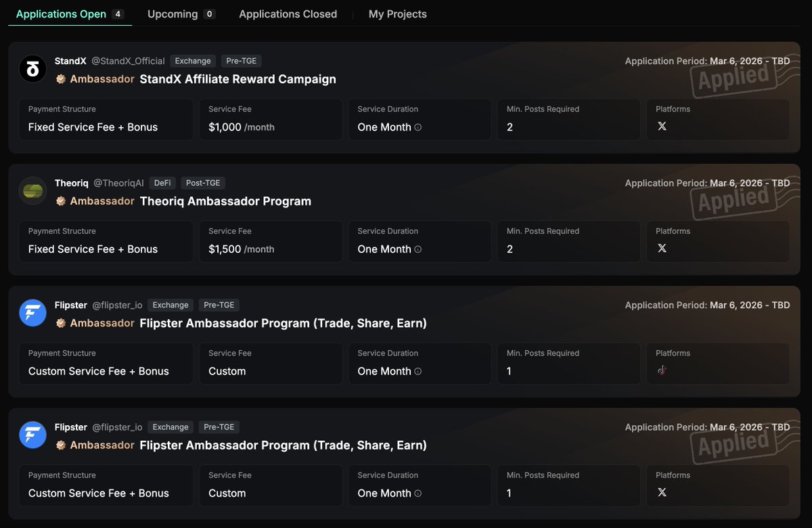This screenshot has width=812, height=528.
Task: Click the Upcoming count badge 0
Action: click(209, 14)
